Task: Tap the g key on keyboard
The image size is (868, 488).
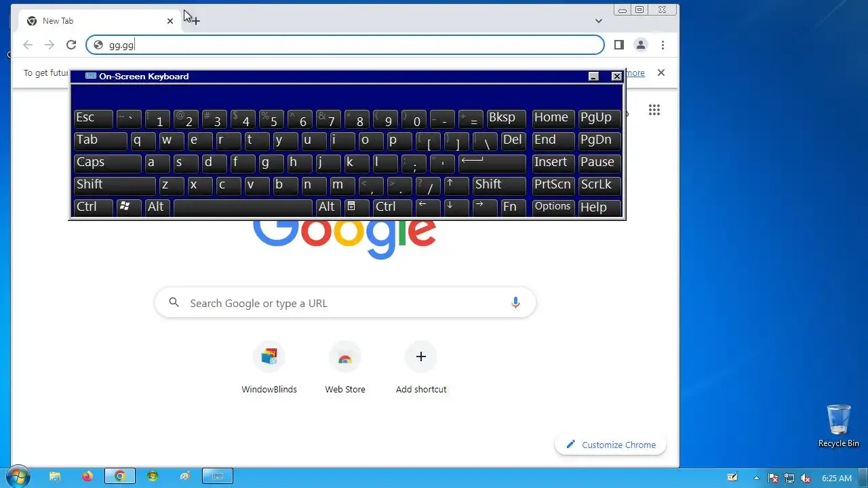Action: click(271, 163)
